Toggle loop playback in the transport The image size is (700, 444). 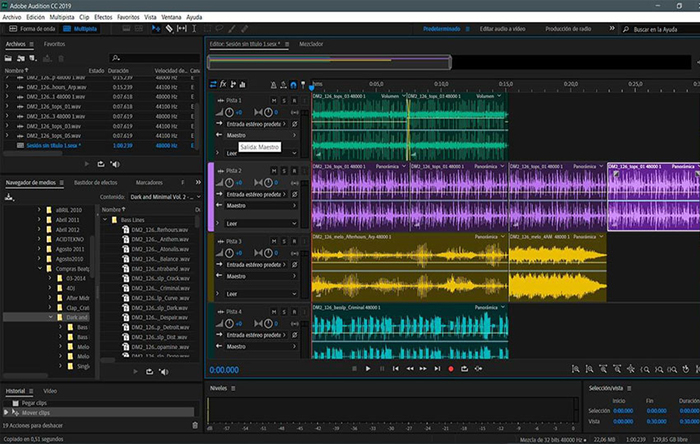[464, 369]
